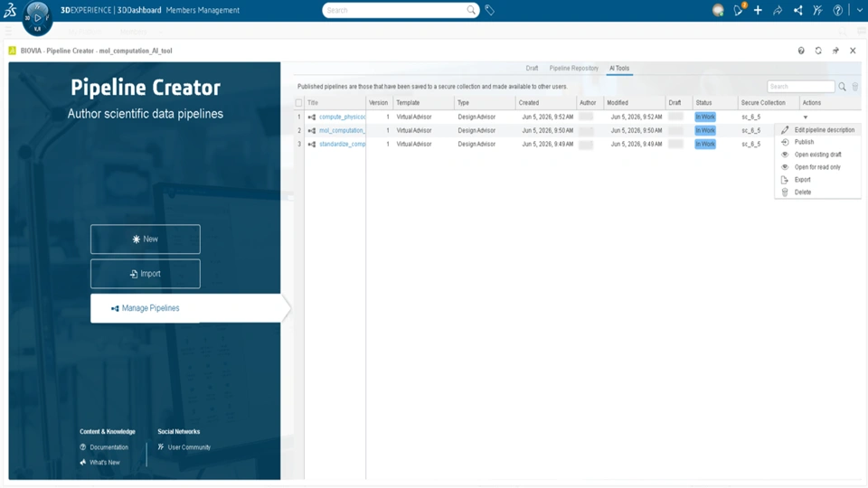Expand the top bar chevron menu
The image size is (868, 488).
(860, 10)
